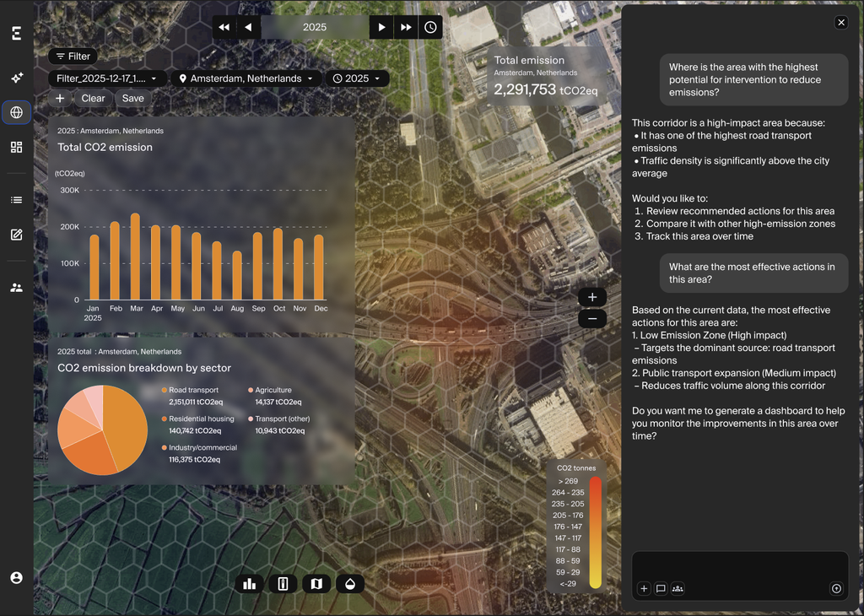The width and height of the screenshot is (864, 616).
Task: Select the globe map view icon
Action: click(x=17, y=112)
